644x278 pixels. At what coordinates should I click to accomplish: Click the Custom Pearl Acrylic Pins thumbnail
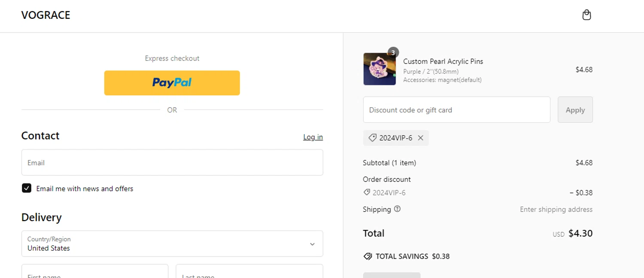(x=379, y=69)
